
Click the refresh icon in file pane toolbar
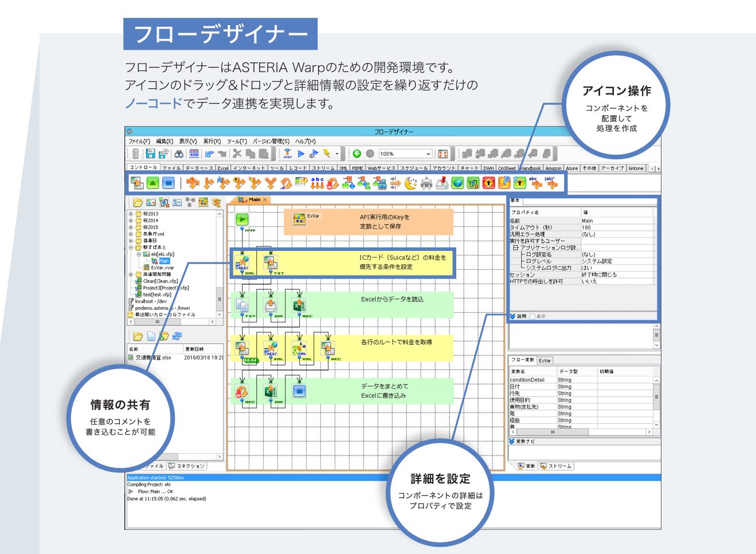177,336
